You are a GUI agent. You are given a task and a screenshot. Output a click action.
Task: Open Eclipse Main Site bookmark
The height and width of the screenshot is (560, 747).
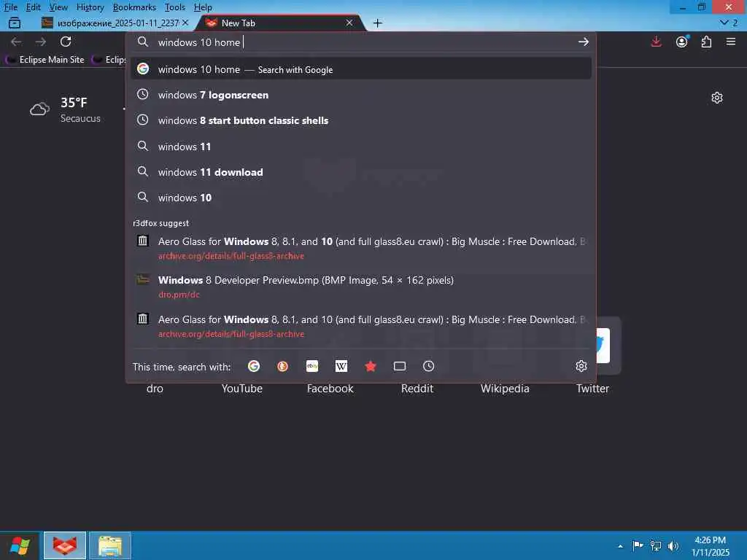point(45,60)
